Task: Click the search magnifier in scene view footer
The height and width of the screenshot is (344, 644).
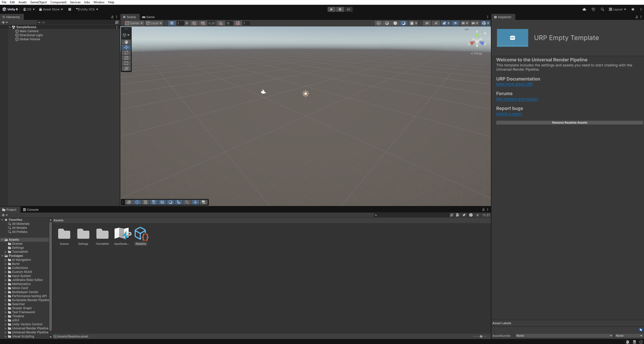Action: click(187, 202)
